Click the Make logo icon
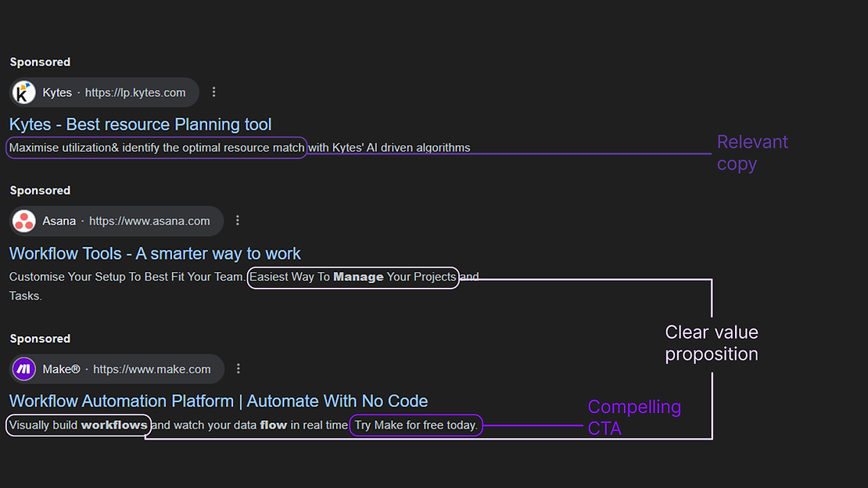Image resolution: width=868 pixels, height=488 pixels. pyautogui.click(x=23, y=369)
